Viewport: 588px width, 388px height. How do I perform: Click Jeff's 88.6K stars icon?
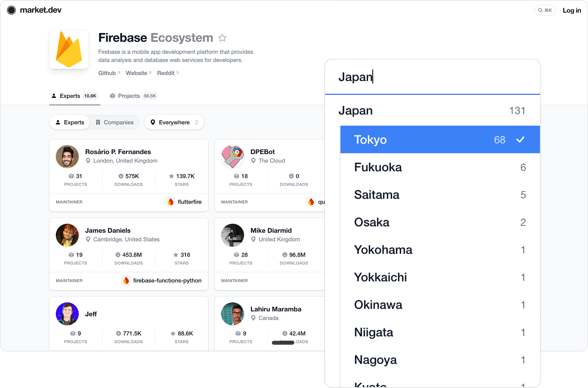point(173,333)
